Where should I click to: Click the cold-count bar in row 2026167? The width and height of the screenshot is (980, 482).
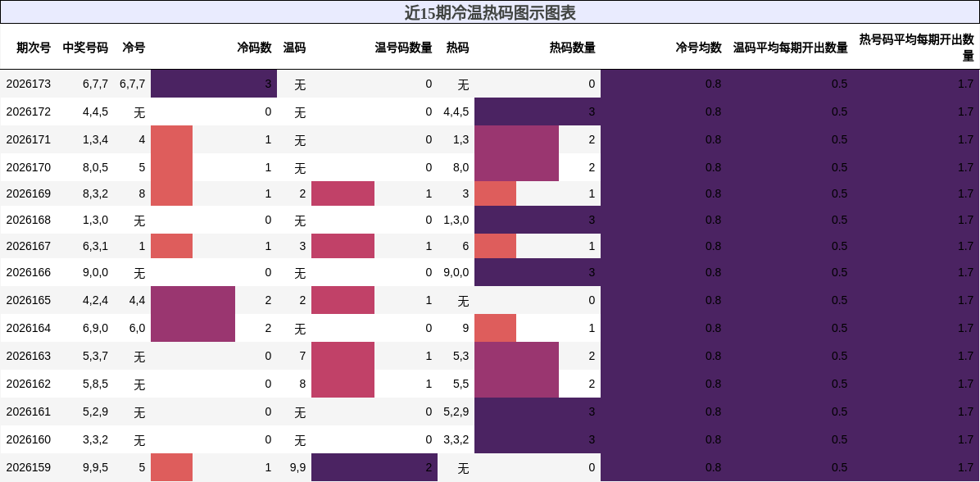[x=172, y=246]
